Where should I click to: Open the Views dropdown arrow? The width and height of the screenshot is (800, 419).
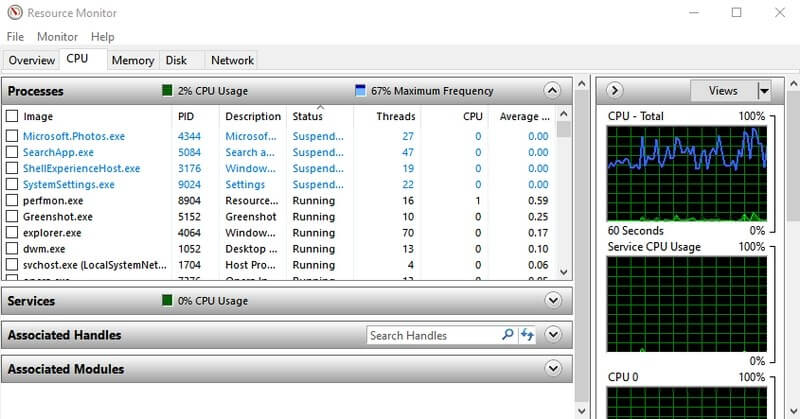click(x=764, y=91)
